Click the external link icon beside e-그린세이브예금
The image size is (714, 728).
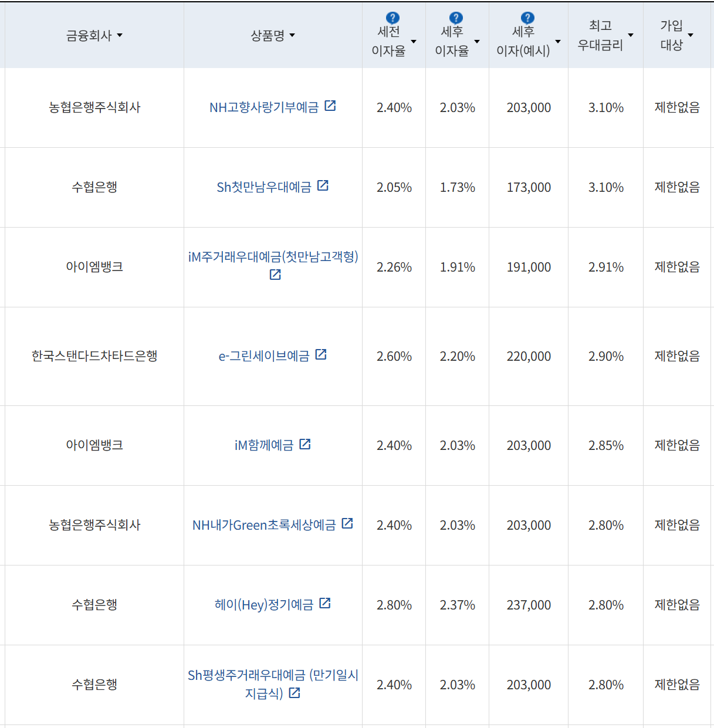(321, 354)
